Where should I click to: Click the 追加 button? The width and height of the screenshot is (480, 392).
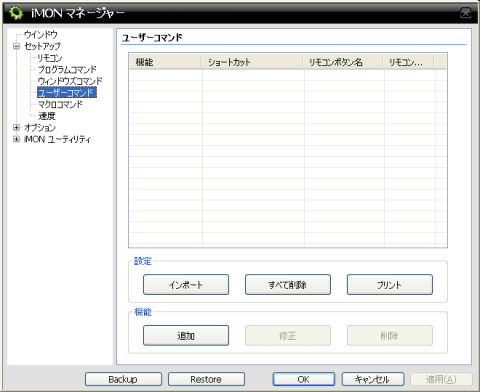click(186, 336)
